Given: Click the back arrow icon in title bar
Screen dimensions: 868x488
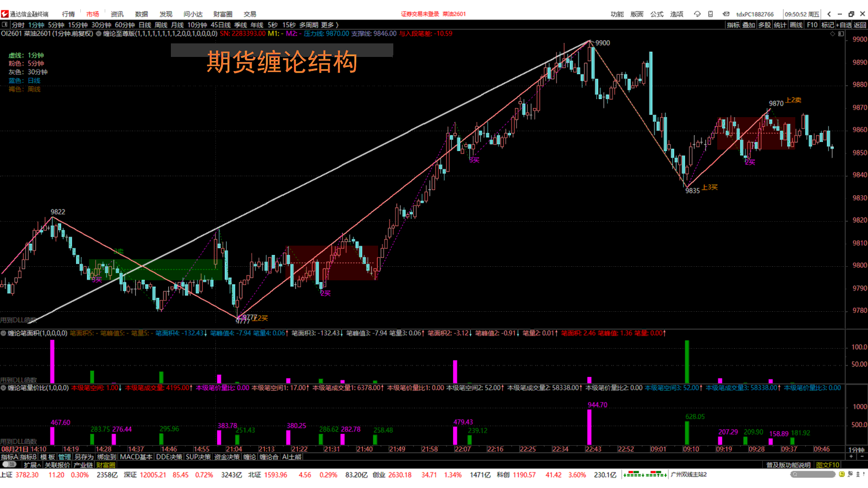Looking at the screenshot, I should click(829, 14).
